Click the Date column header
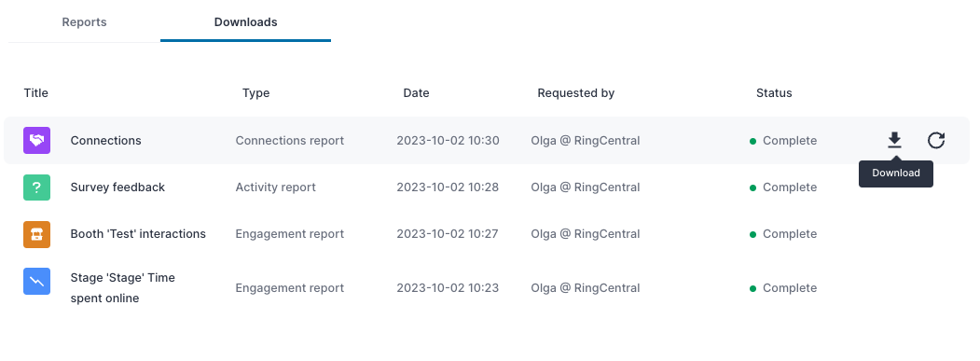 coord(416,92)
